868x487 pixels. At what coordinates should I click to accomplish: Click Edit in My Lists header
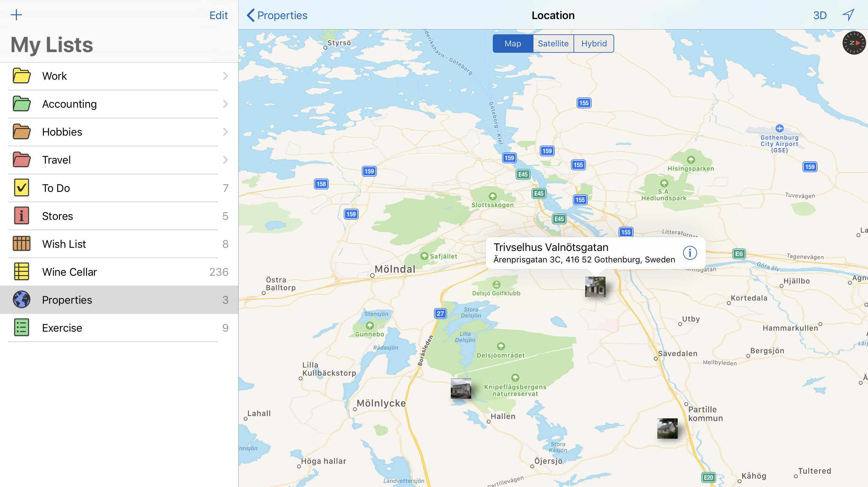coord(218,15)
